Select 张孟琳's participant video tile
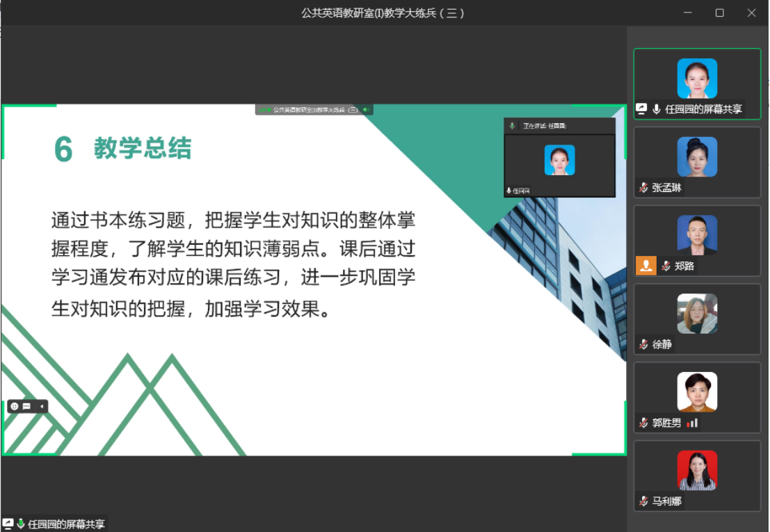 tap(697, 161)
